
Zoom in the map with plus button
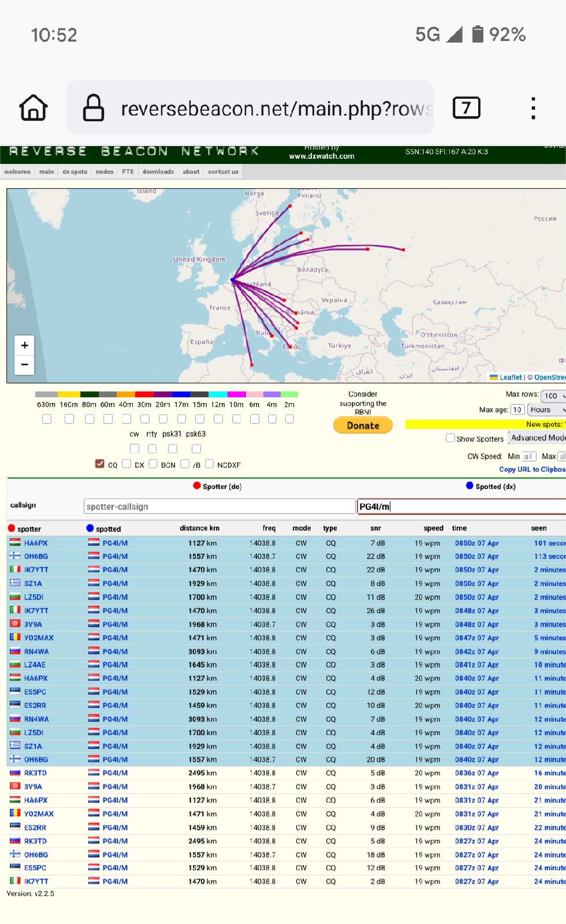click(24, 345)
